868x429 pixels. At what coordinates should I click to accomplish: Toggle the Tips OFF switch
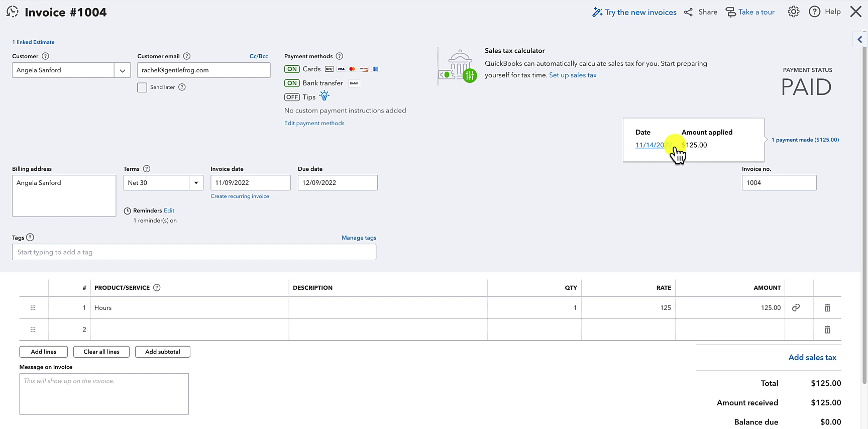292,97
